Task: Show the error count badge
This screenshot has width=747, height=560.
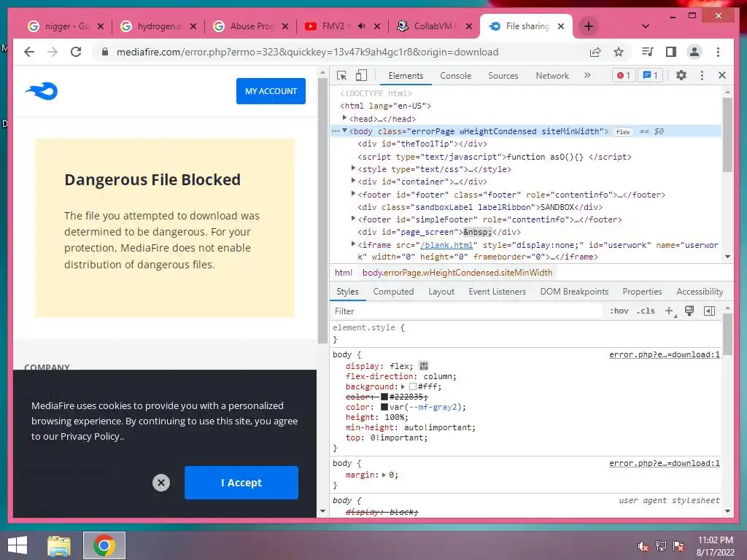Action: (624, 75)
